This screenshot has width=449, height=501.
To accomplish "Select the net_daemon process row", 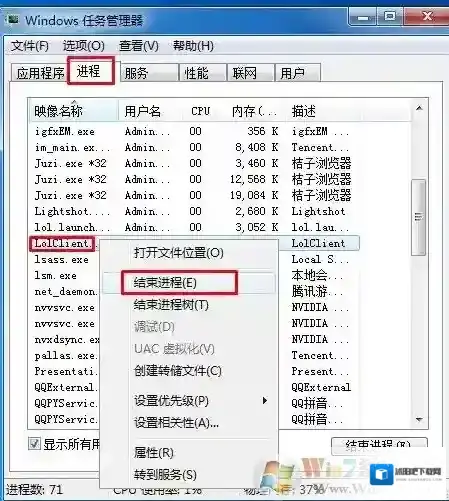I will click(65, 291).
